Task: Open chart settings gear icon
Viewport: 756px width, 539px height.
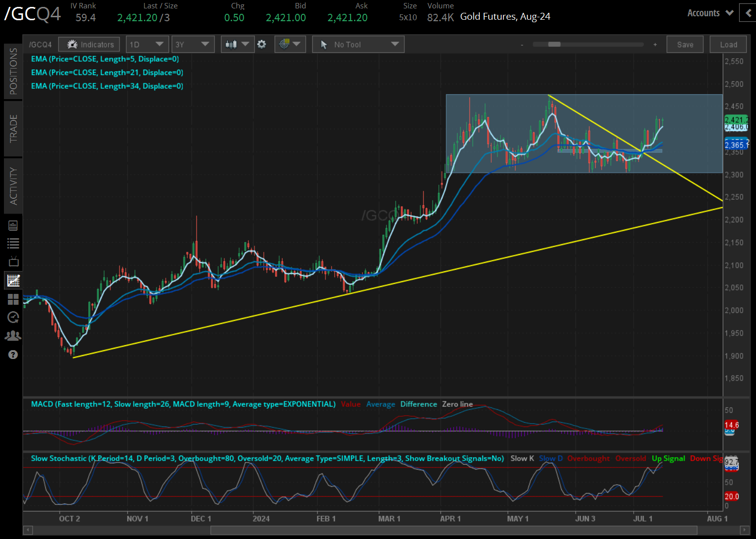Action: [x=262, y=44]
